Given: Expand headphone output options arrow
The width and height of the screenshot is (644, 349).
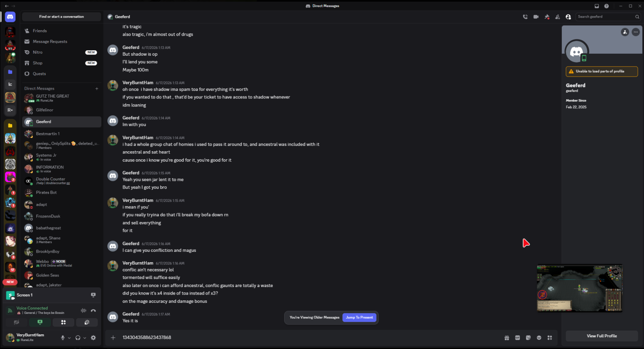Looking at the screenshot, I should (x=85, y=338).
